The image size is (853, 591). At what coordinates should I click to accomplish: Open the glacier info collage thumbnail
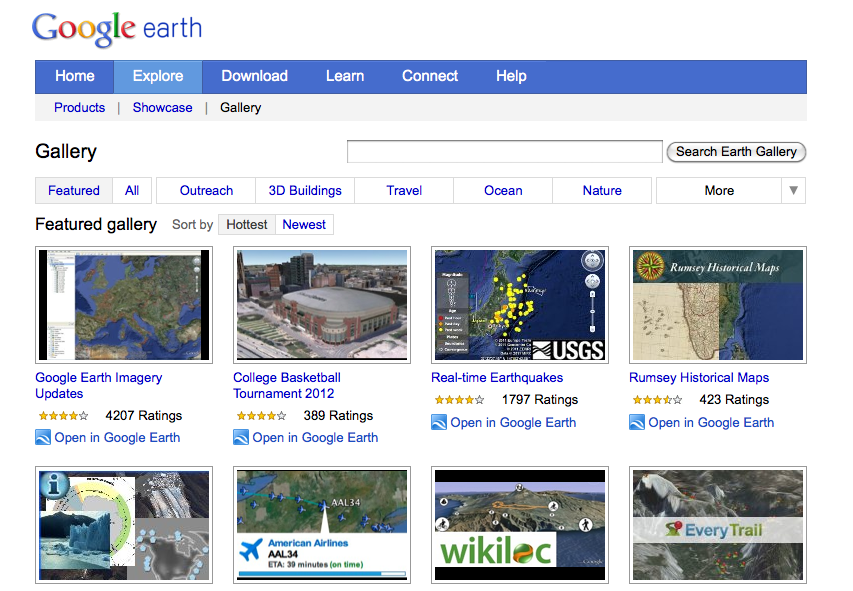click(124, 525)
